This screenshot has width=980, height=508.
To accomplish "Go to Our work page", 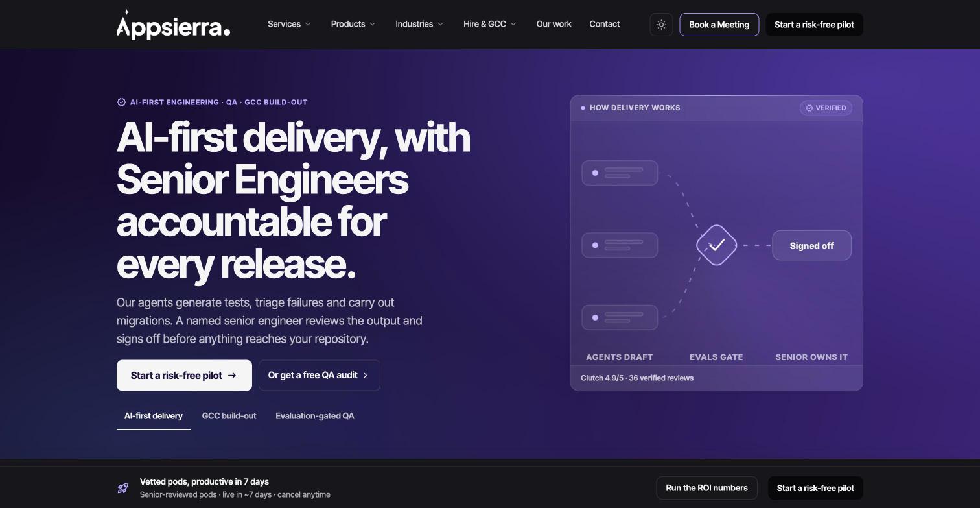I will pos(554,24).
